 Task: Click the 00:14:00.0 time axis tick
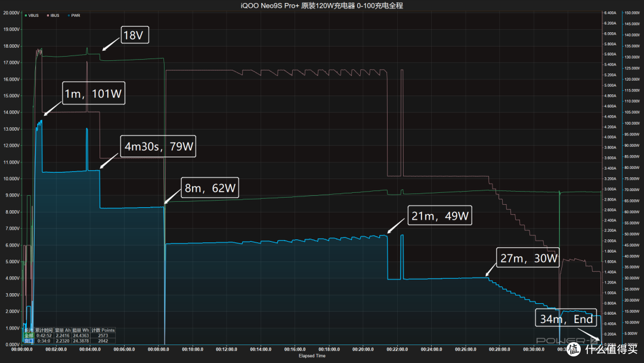pyautogui.click(x=261, y=349)
